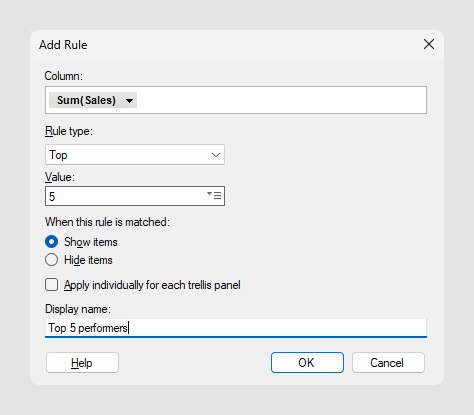Click the Display name text field
474x415 pixels.
click(236, 328)
